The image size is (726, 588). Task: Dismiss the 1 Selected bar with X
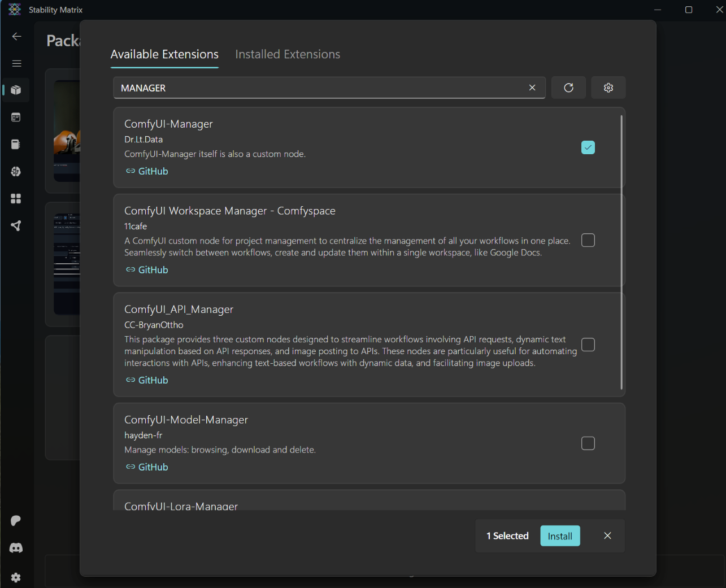pyautogui.click(x=607, y=535)
